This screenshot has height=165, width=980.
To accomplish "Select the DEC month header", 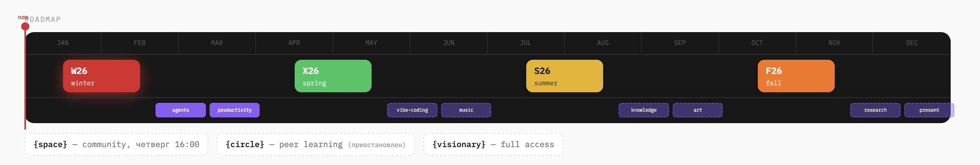I will tap(912, 43).
